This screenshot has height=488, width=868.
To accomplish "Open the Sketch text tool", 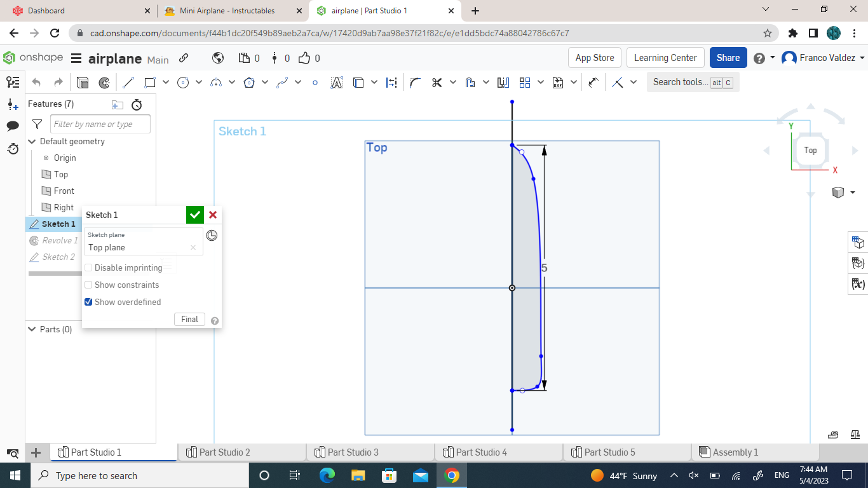I will click(x=337, y=82).
